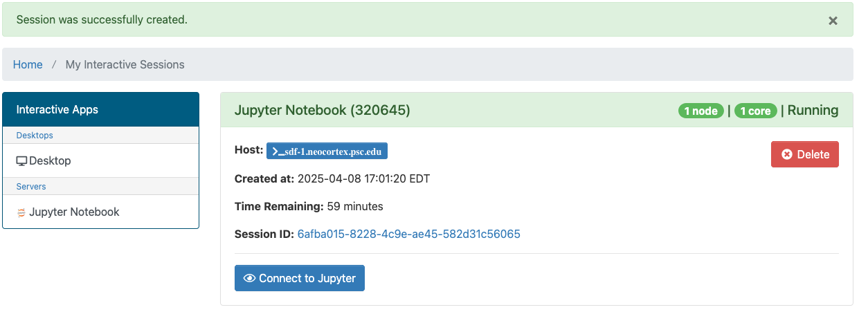
Task: Click the Desktop monitor icon
Action: tap(21, 161)
